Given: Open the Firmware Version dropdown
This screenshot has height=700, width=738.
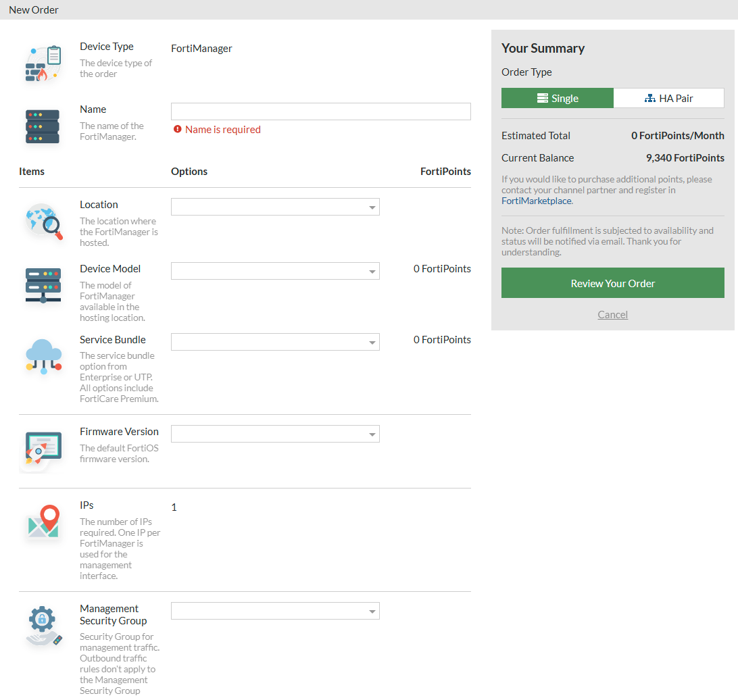Looking at the screenshot, I should tap(275, 434).
